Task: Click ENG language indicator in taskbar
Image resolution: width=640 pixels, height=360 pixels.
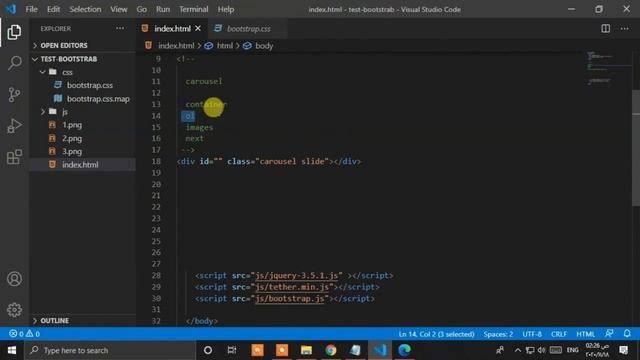Action: click(572, 350)
